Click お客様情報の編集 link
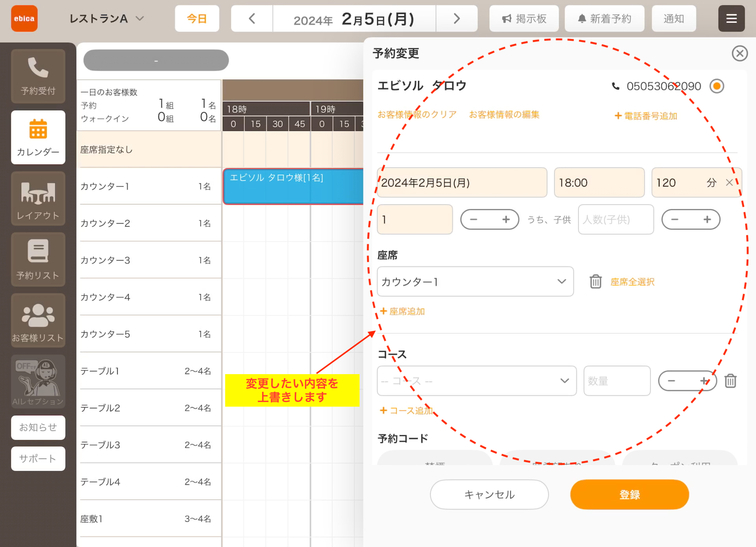The width and height of the screenshot is (756, 547). [504, 114]
